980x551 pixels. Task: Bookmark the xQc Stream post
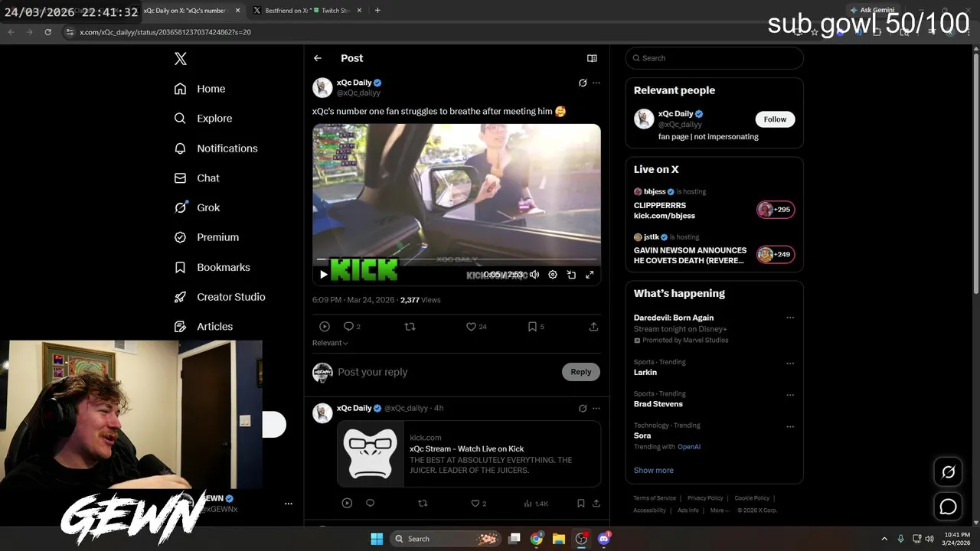(581, 504)
